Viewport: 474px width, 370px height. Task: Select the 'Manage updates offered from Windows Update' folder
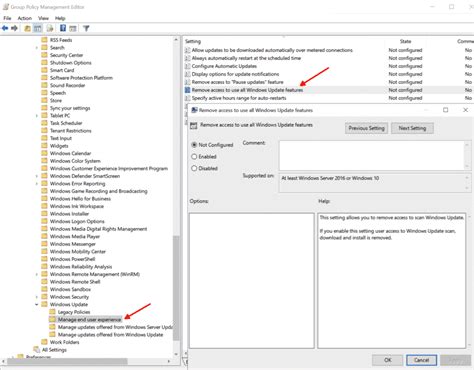(110, 335)
